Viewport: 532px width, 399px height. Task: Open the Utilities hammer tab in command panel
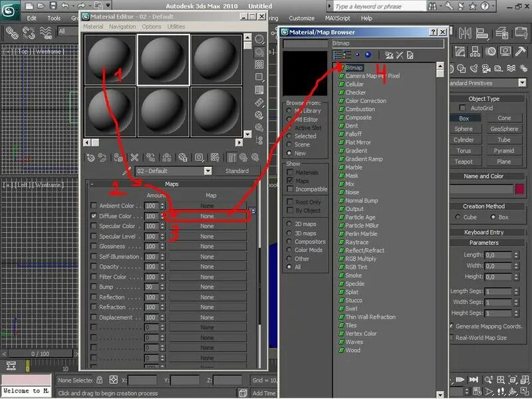[x=520, y=51]
